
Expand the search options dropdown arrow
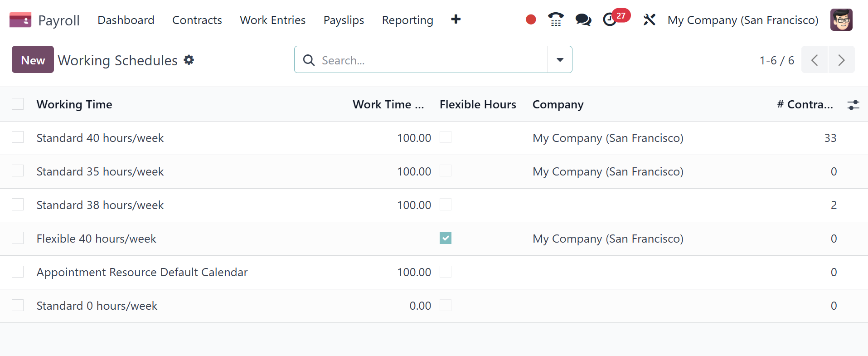(x=560, y=60)
